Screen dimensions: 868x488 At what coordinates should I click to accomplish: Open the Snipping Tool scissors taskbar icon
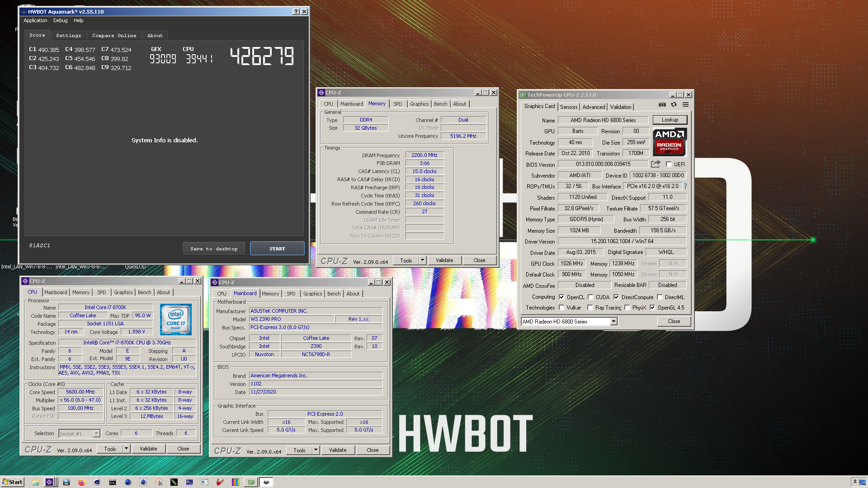[x=159, y=482]
